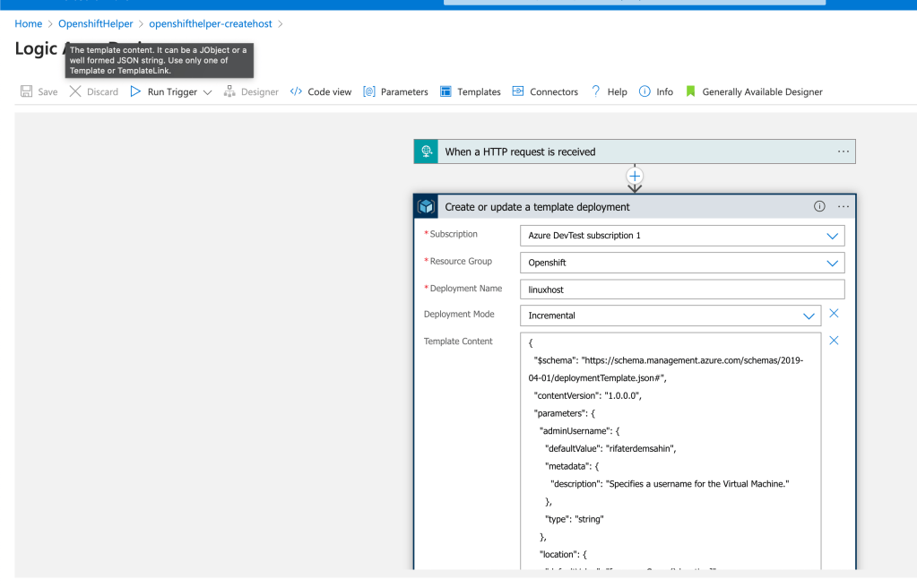Viewport: 917px width, 588px height.
Task: Click the "type": "string" line
Action: tap(575, 519)
